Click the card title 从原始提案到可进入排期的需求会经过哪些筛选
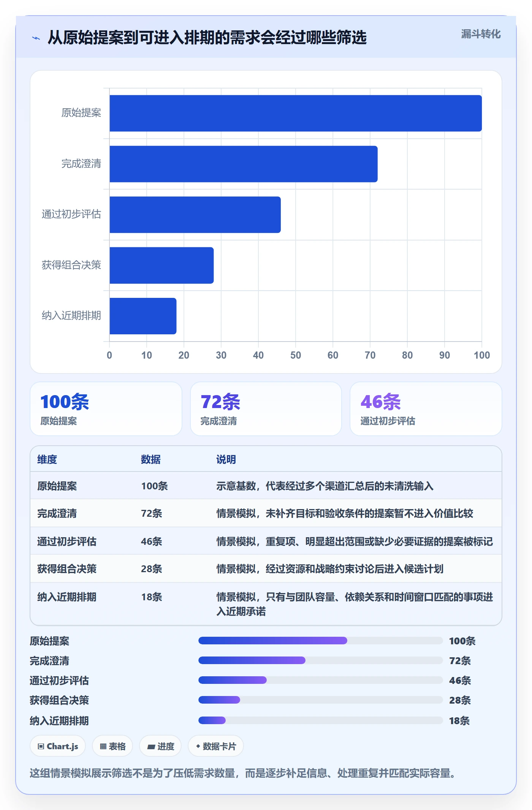This screenshot has width=532, height=810. (207, 38)
